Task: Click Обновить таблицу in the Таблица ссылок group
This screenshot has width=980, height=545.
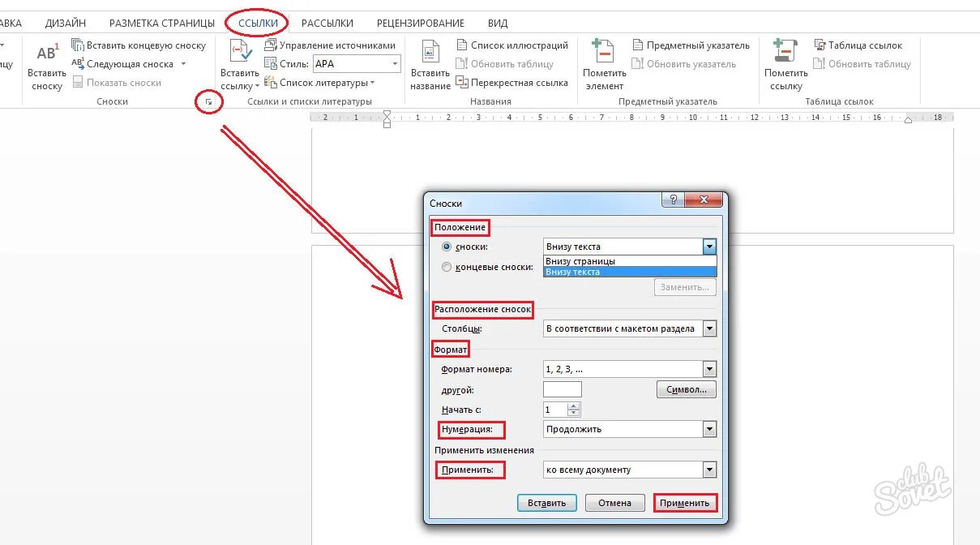Action: point(862,64)
